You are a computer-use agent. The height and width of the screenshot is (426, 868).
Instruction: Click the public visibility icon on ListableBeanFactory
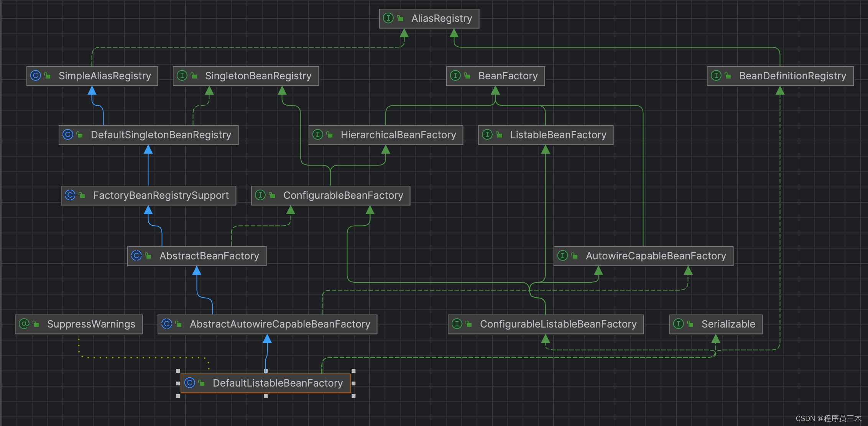tap(499, 134)
